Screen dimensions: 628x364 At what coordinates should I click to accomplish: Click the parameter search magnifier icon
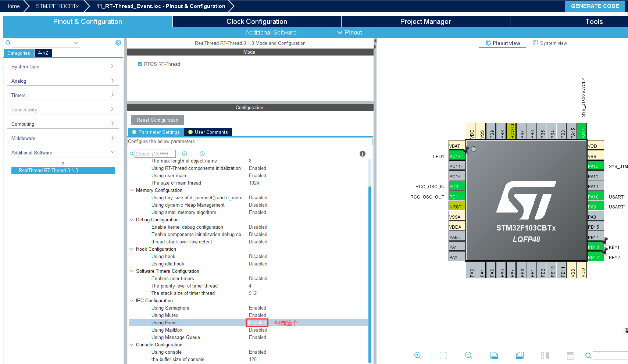132,154
